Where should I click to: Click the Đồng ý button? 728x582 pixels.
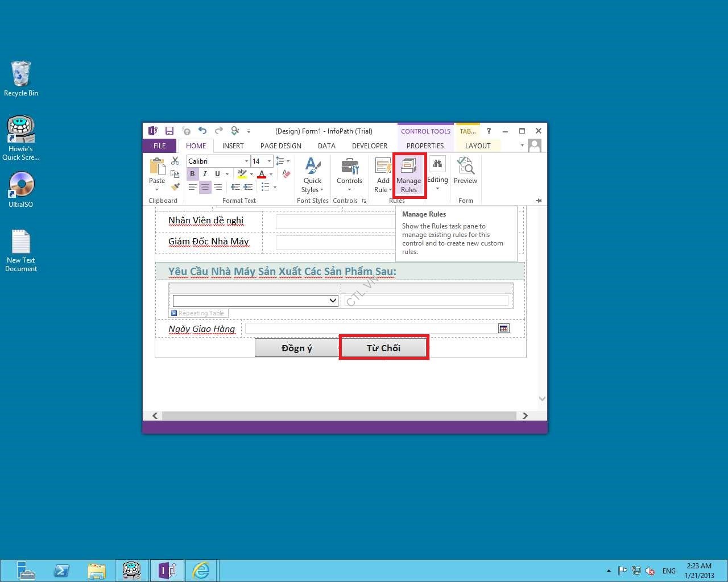coord(296,348)
